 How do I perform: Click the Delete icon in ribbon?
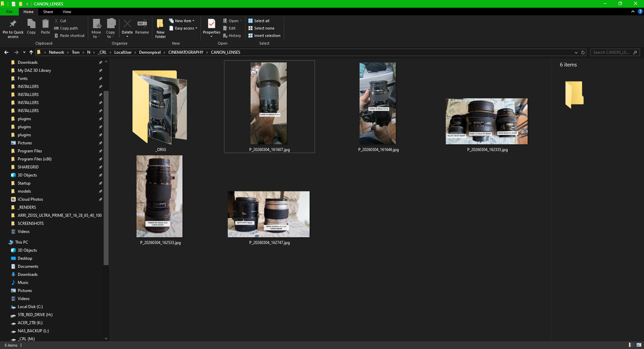coord(127,24)
